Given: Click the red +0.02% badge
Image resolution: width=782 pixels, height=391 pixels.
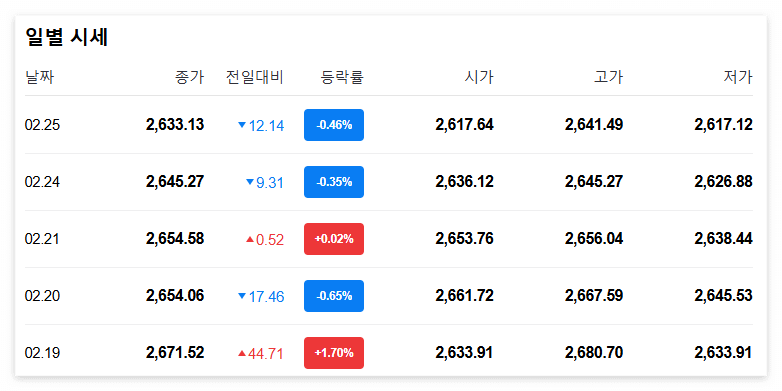Looking at the screenshot, I should tap(334, 239).
